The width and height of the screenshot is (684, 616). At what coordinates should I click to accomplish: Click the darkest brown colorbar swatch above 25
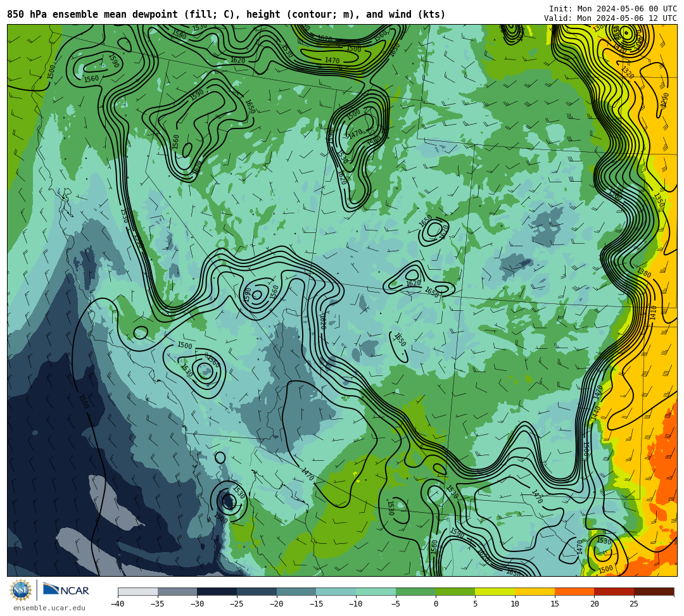[x=654, y=591]
